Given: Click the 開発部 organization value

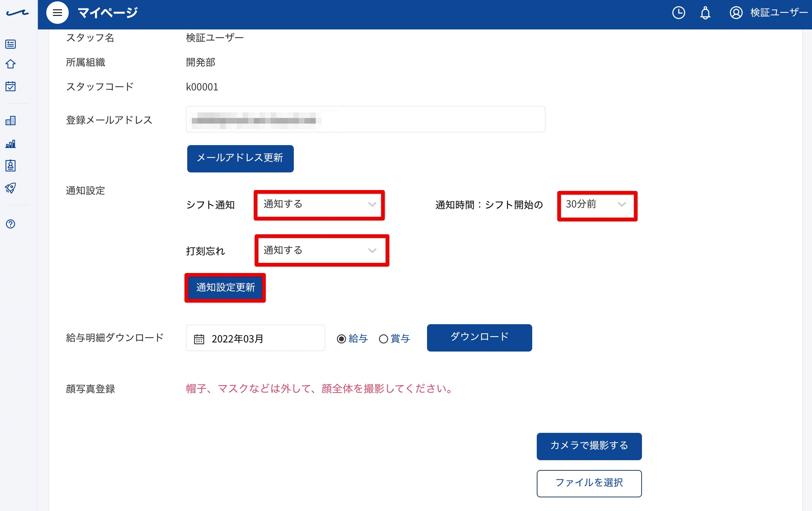Looking at the screenshot, I should pos(201,62).
